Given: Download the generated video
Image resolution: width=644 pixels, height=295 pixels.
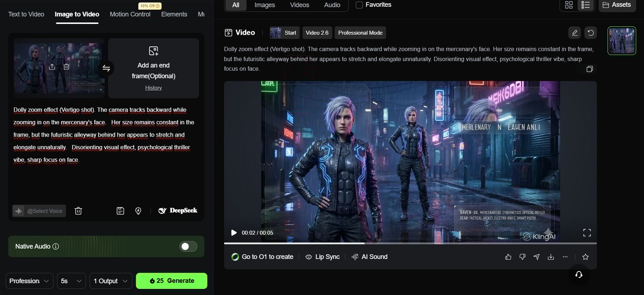Looking at the screenshot, I should click(x=551, y=257).
